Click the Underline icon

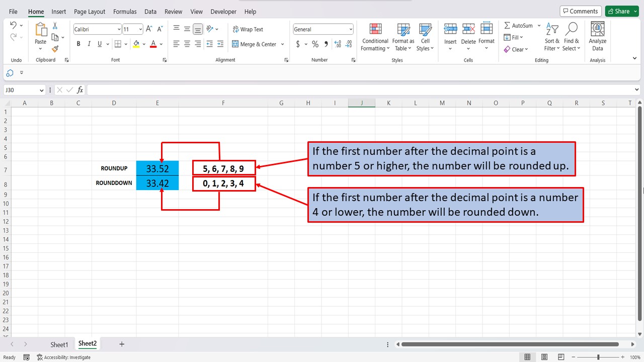tap(99, 44)
